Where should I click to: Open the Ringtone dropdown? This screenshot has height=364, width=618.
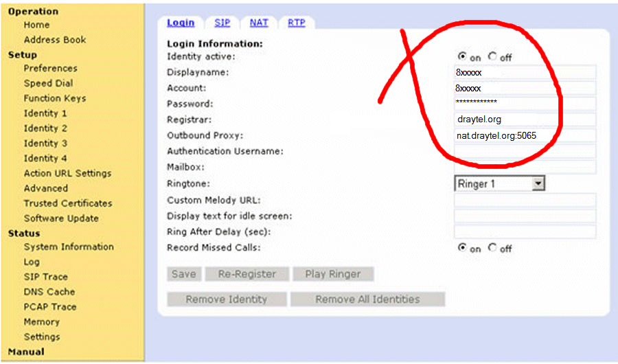click(499, 183)
